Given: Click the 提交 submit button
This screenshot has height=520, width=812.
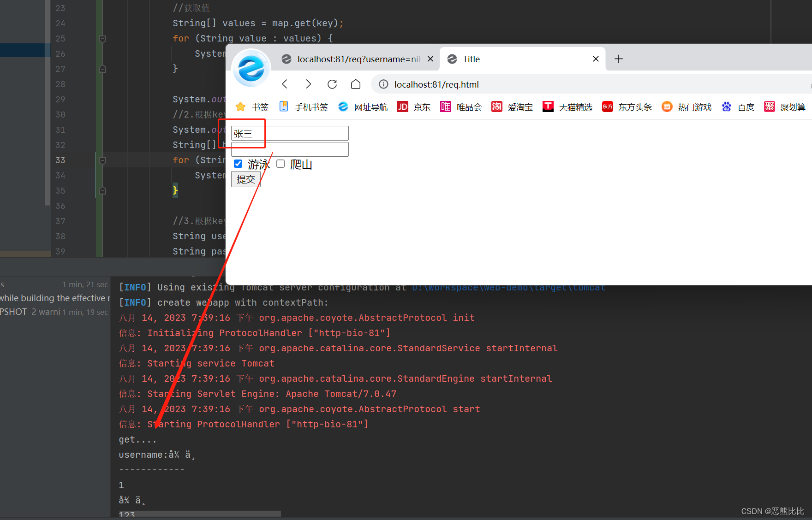Looking at the screenshot, I should pos(245,179).
